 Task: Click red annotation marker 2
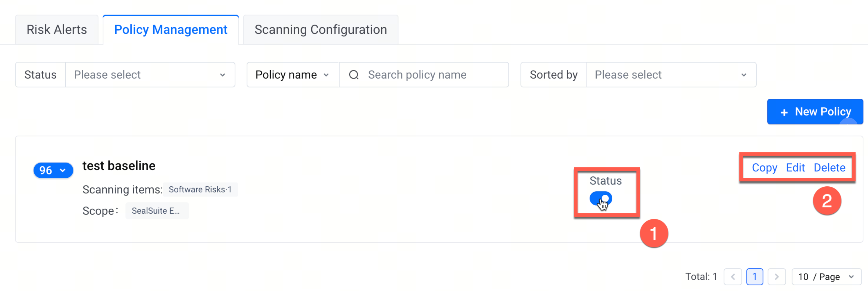tap(827, 201)
